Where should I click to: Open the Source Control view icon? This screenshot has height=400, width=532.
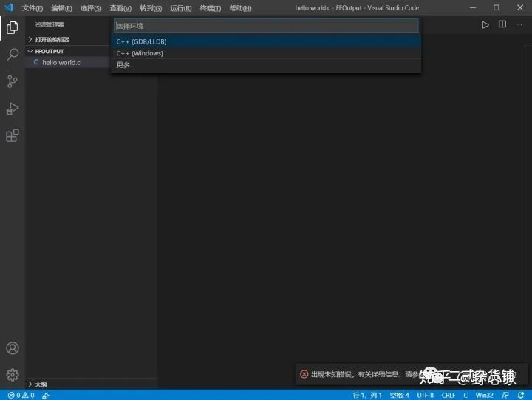[13, 81]
